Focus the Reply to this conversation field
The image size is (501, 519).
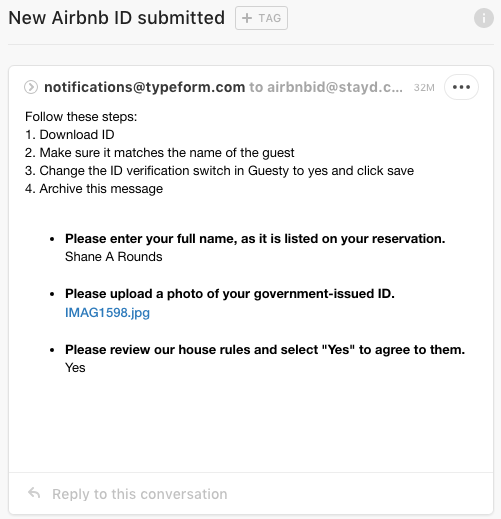pos(251,494)
